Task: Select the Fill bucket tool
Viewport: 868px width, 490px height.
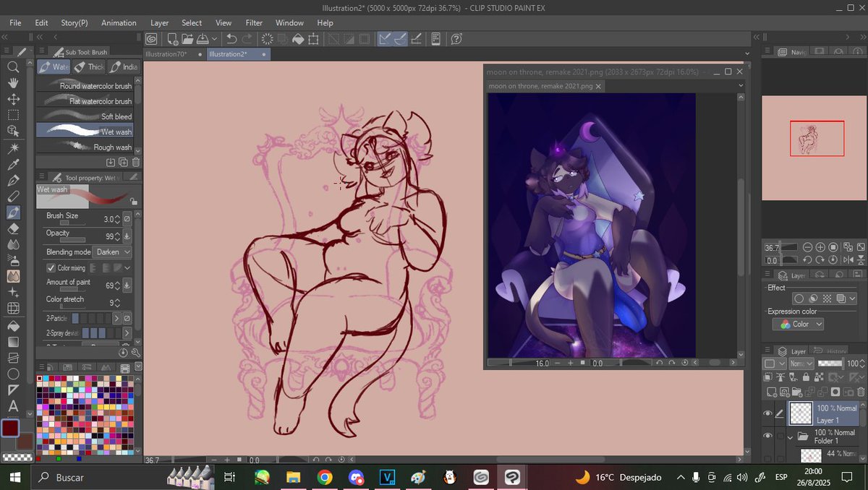Action: click(13, 325)
